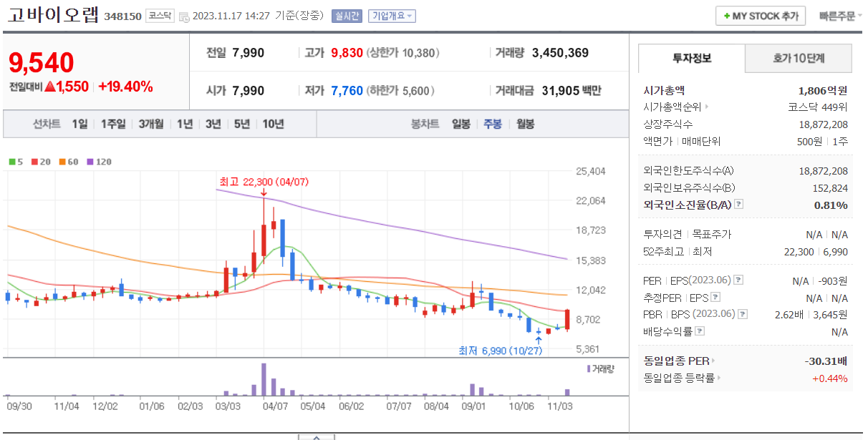Viewport: 868px width, 440px height.
Task: Click the red arrow at the 최고 22,300 marker
Action: (x=264, y=192)
